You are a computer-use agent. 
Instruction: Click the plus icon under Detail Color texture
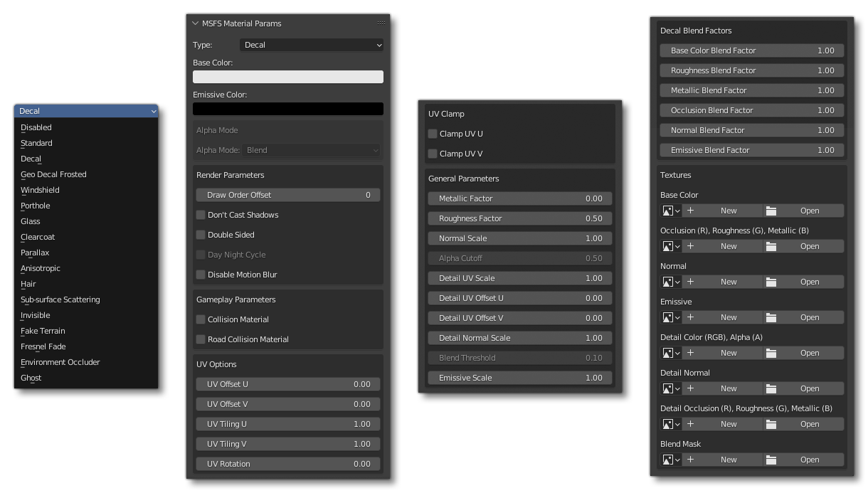[690, 353]
